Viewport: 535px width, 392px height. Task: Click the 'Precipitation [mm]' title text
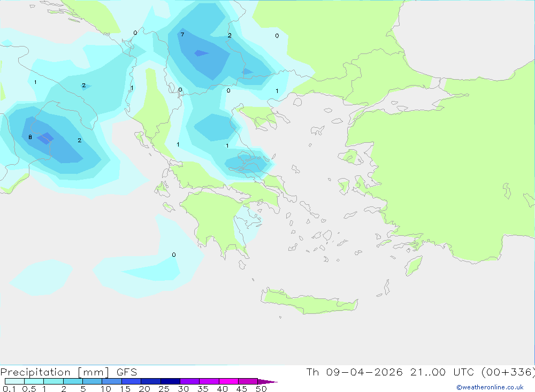point(55,372)
